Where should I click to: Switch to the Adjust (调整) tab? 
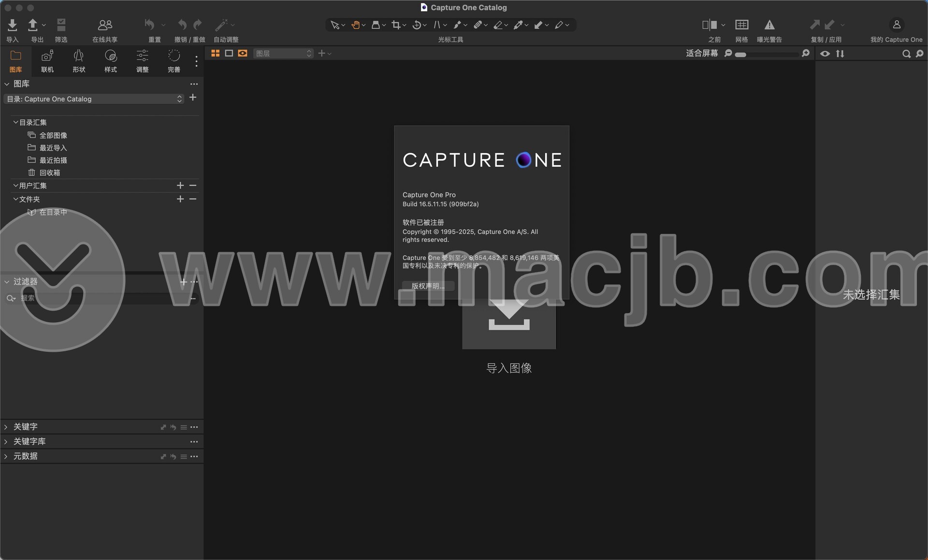pyautogui.click(x=142, y=61)
